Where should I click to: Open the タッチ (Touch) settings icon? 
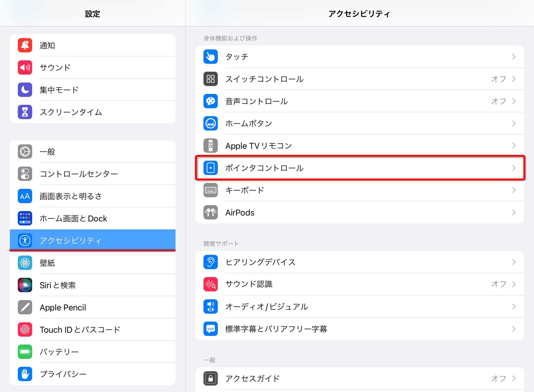click(x=210, y=57)
